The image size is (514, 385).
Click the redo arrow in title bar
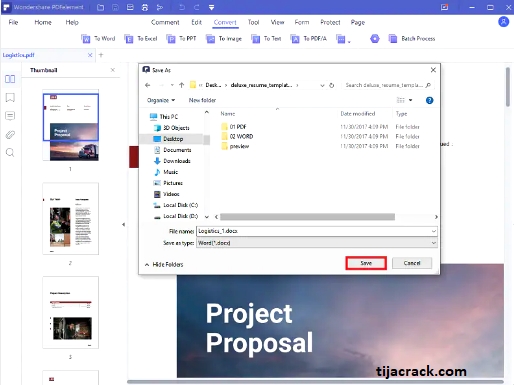(196, 7)
